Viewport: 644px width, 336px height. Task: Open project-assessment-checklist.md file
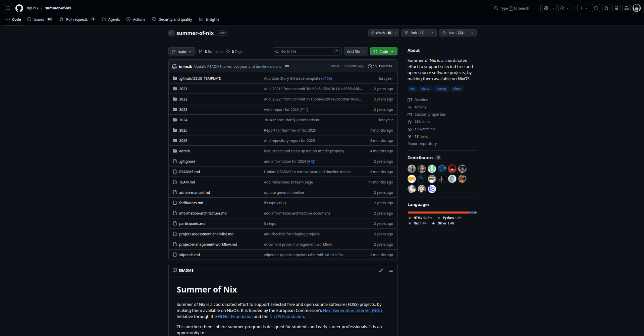tap(206, 234)
